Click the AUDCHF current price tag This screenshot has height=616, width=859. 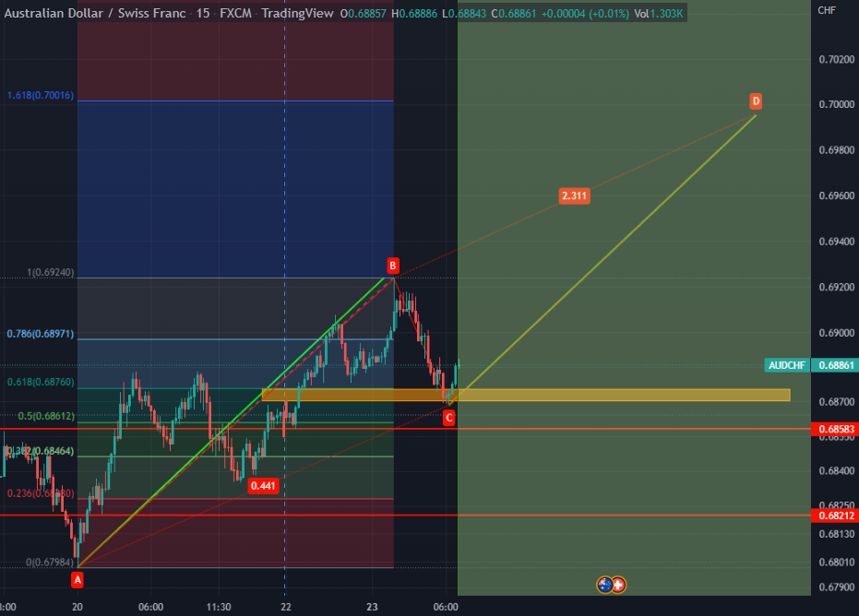787,365
